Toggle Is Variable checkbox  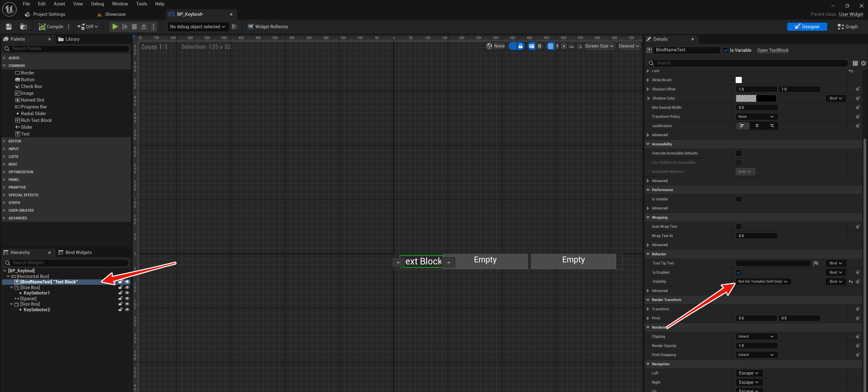726,50
